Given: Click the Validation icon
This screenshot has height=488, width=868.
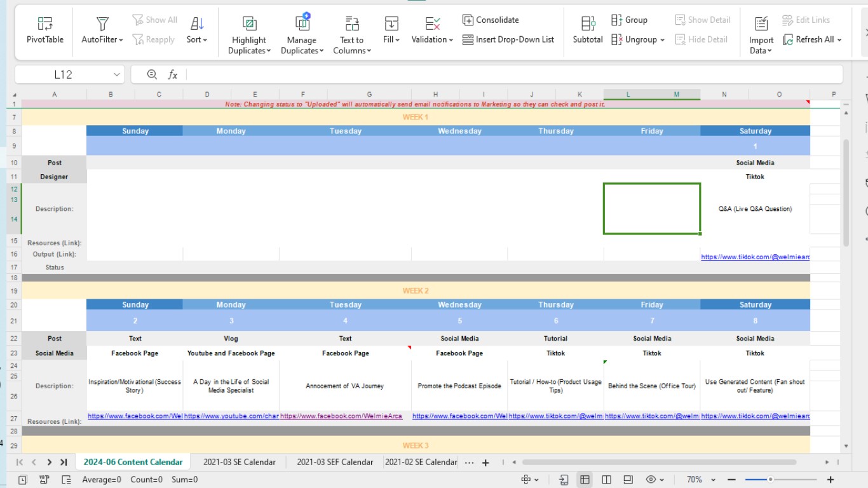Looking at the screenshot, I should tap(432, 24).
